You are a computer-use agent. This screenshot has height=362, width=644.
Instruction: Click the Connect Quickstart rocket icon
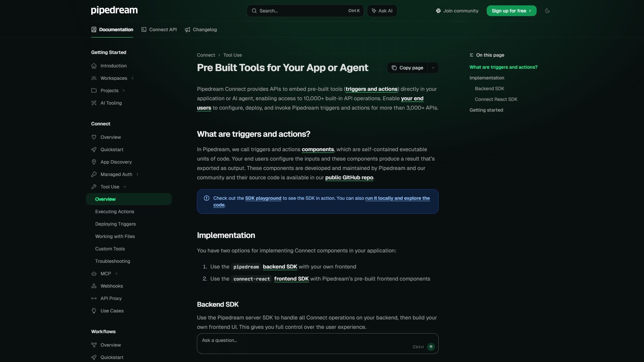tap(94, 149)
